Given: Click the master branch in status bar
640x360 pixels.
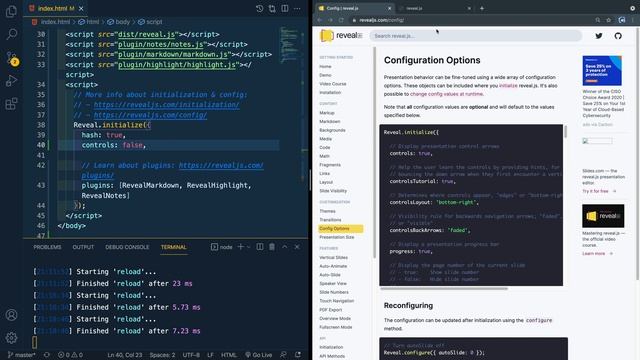Looking at the screenshot, I should 22,355.
